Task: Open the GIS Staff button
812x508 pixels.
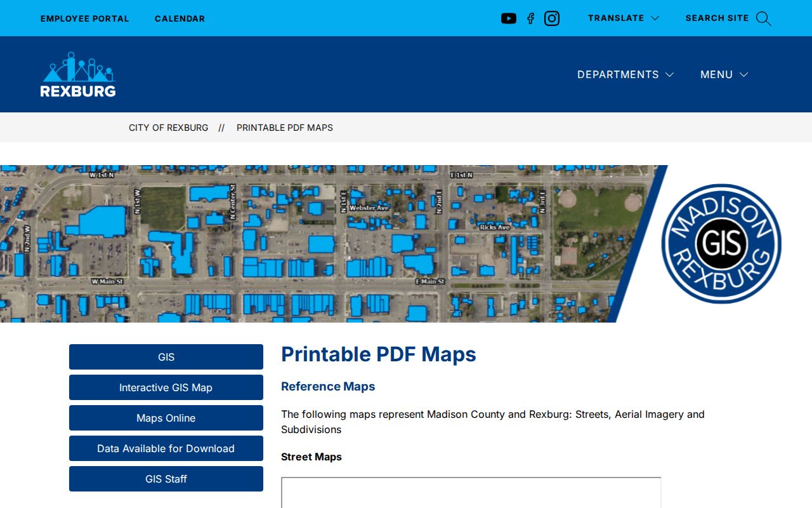Action: click(x=166, y=479)
